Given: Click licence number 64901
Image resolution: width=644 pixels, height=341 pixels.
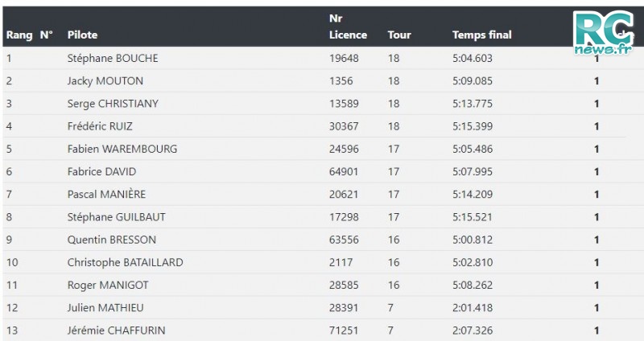Looking at the screenshot, I should coord(344,171).
